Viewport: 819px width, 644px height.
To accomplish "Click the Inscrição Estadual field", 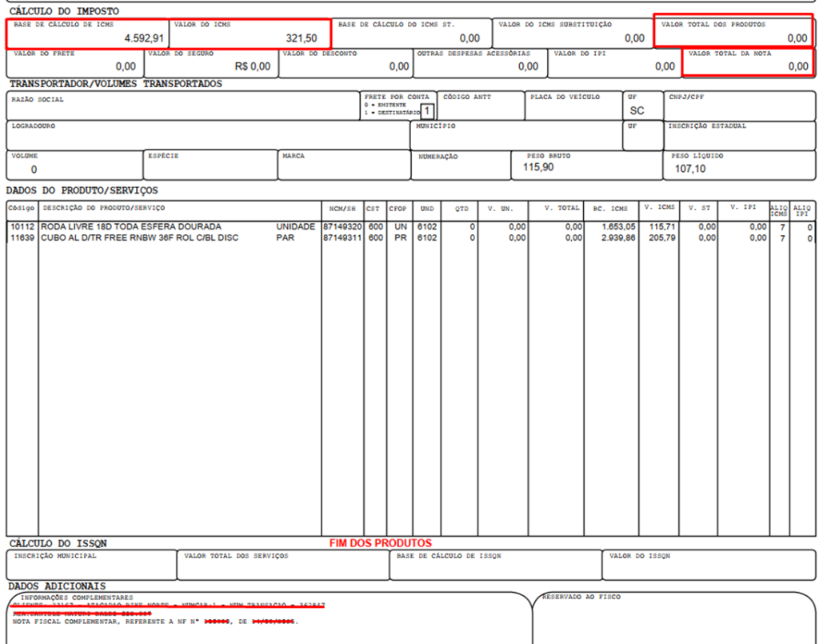I will [x=740, y=136].
